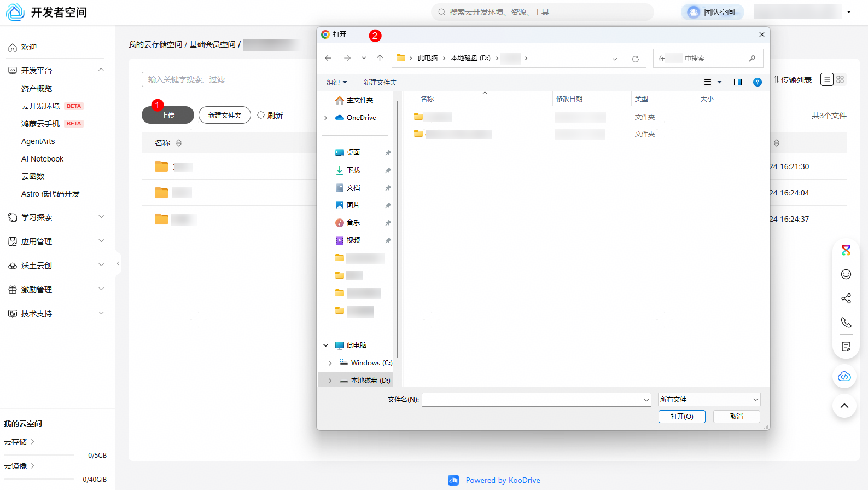The height and width of the screenshot is (490, 868).
Task: Go back in the file dialog
Action: [328, 58]
